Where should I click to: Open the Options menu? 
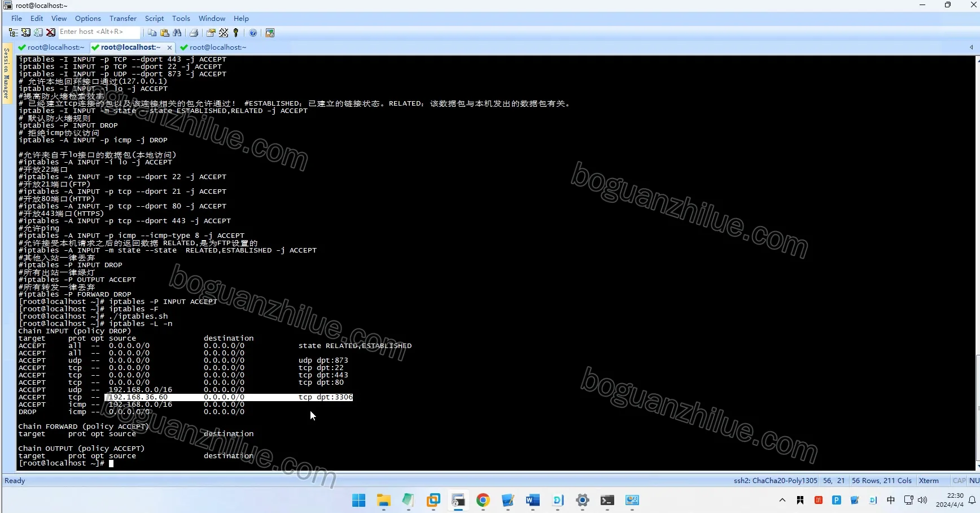[x=88, y=19]
